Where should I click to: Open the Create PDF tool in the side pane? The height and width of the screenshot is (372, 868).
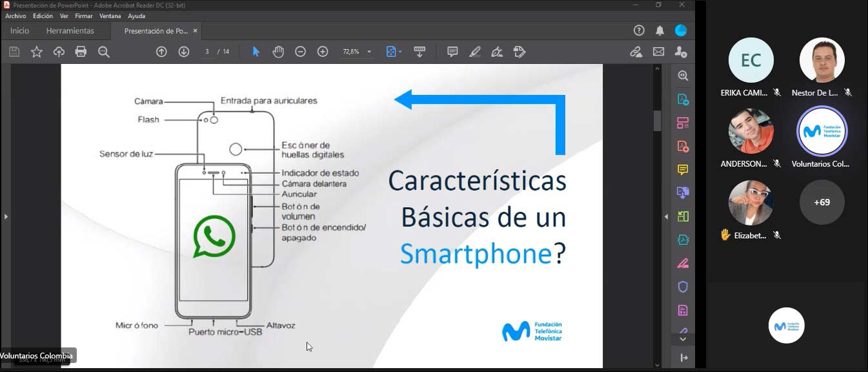[x=683, y=146]
